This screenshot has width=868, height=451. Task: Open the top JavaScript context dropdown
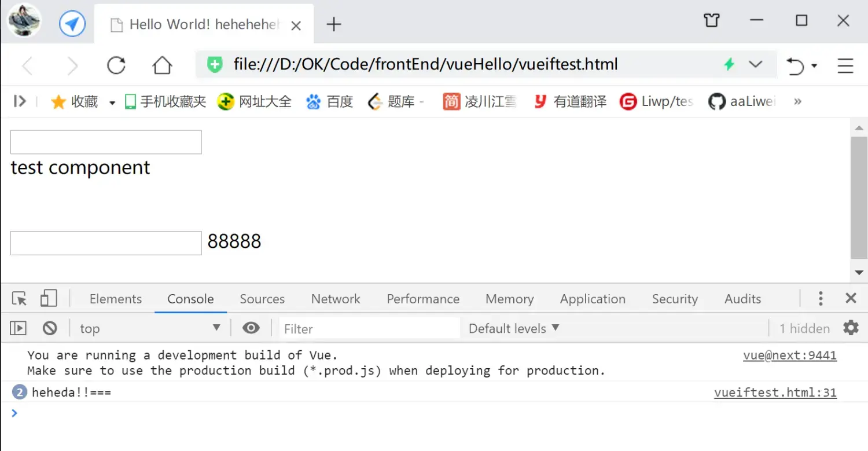[150, 328]
